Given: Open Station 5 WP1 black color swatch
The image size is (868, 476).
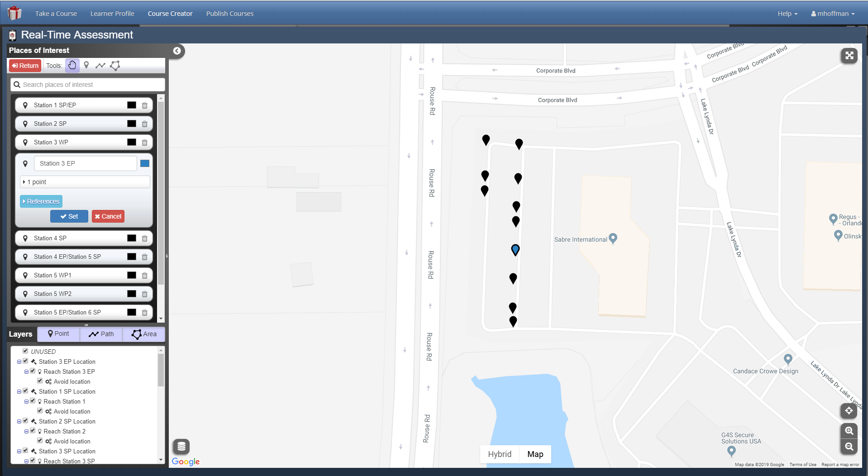Looking at the screenshot, I should 132,275.
